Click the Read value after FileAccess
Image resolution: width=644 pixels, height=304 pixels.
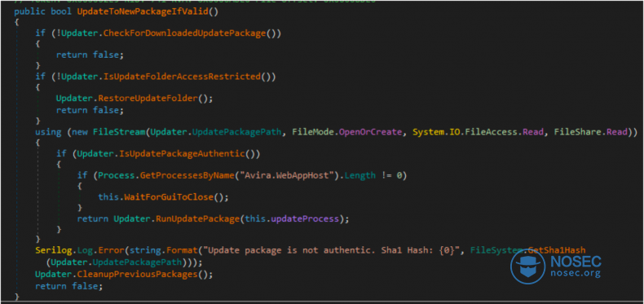pyautogui.click(x=534, y=132)
